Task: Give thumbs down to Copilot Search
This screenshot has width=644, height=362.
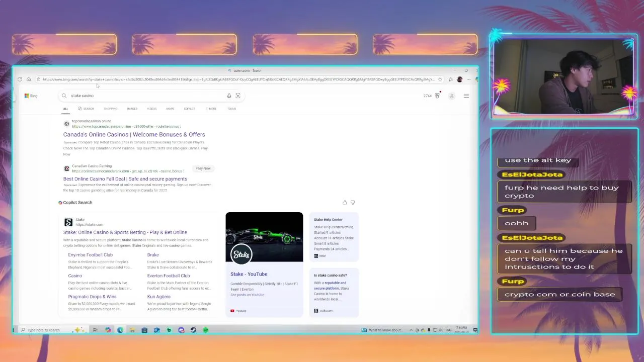Action: coord(353,203)
